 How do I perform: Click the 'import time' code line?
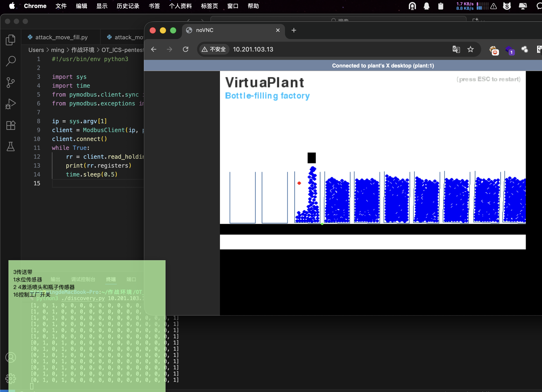(x=71, y=86)
